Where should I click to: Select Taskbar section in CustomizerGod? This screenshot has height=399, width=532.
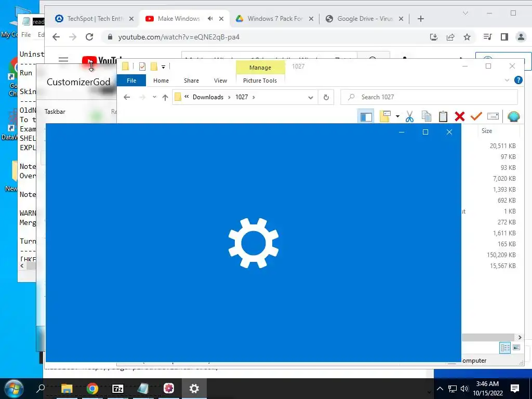coord(55,112)
